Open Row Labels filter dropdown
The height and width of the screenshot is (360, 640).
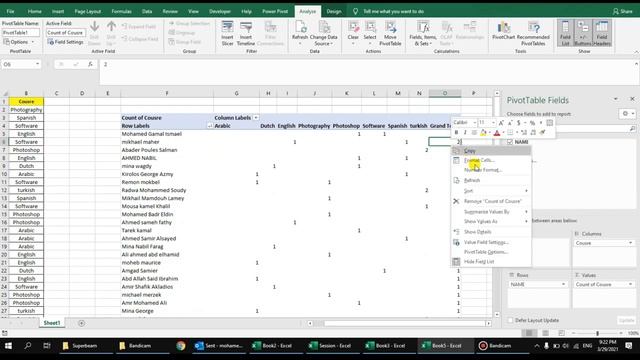click(x=210, y=126)
